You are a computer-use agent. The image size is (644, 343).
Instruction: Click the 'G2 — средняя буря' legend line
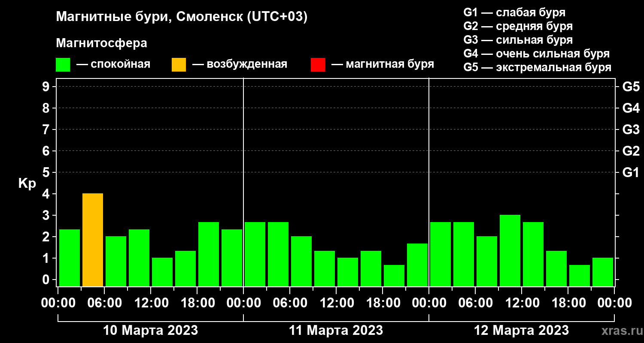518,26
